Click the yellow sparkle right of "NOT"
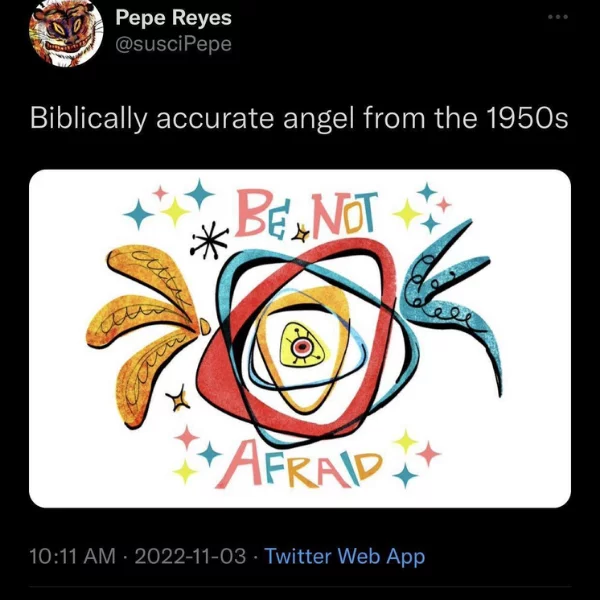600x600 pixels. pos(407,214)
